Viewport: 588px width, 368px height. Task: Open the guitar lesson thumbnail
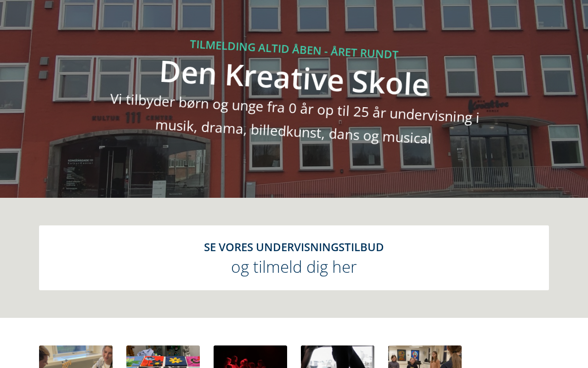76,356
